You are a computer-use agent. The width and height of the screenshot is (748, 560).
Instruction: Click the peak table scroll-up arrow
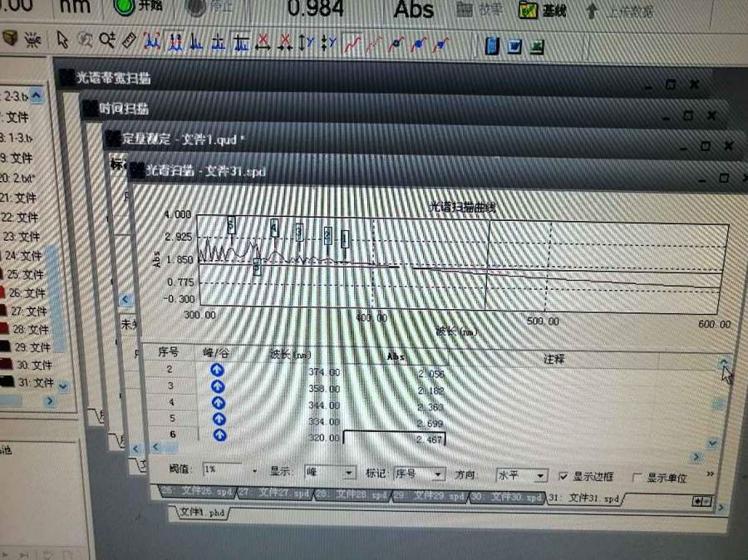click(x=724, y=363)
